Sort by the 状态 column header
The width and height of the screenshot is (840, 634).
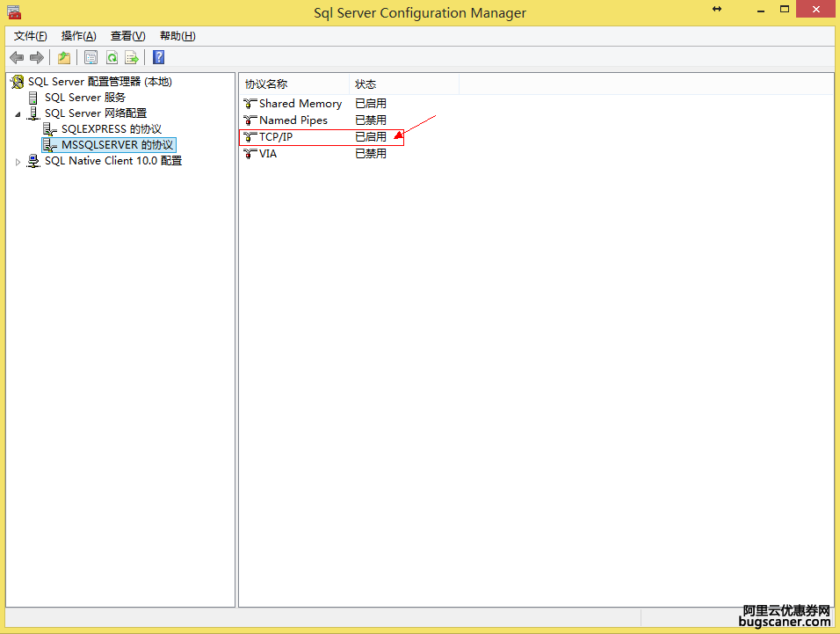[x=404, y=84]
